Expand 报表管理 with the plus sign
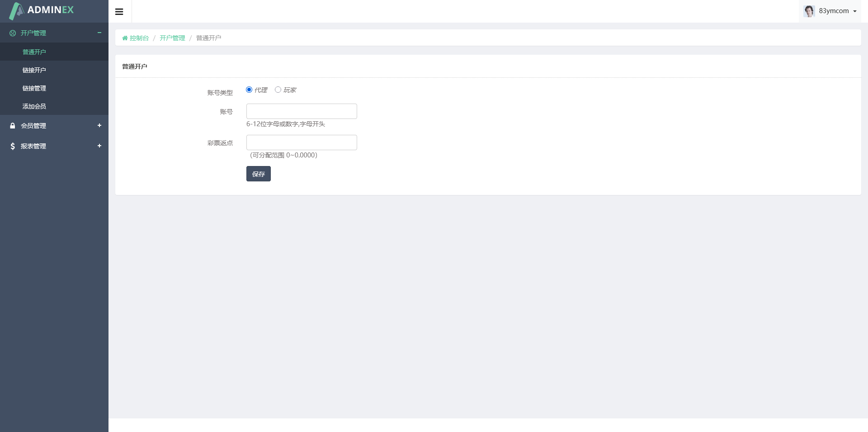This screenshot has width=868, height=432. 99,146
